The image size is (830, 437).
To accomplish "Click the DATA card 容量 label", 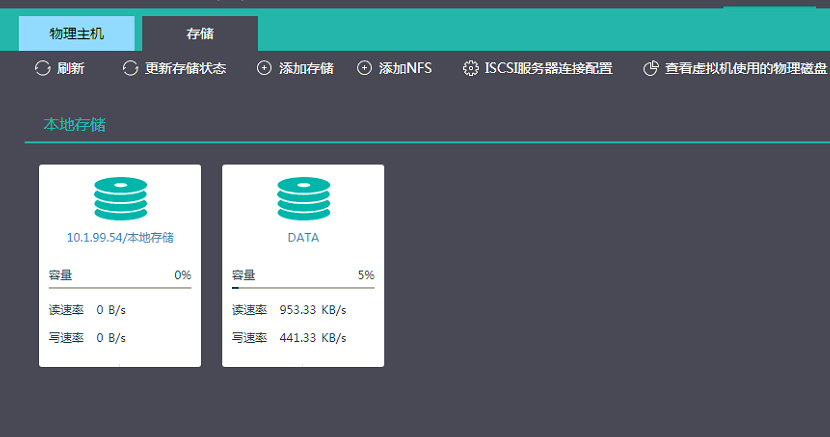I will coord(243,275).
